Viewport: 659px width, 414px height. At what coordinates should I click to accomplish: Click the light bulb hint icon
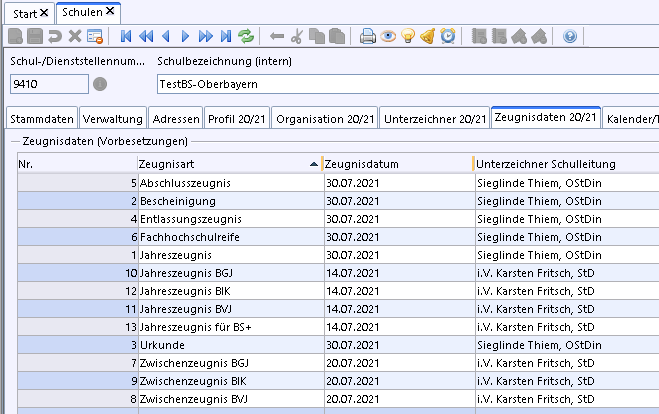408,36
